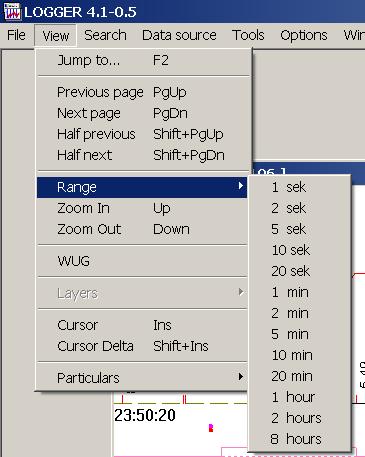Select the WUG menu entry
Image resolution: width=365 pixels, height=457 pixels.
tap(142, 261)
